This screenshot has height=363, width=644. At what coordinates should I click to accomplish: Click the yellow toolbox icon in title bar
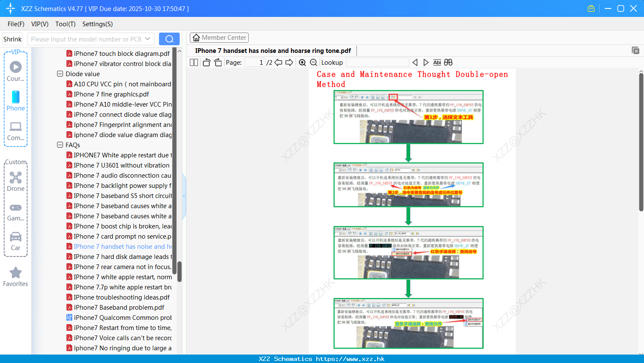[591, 8]
